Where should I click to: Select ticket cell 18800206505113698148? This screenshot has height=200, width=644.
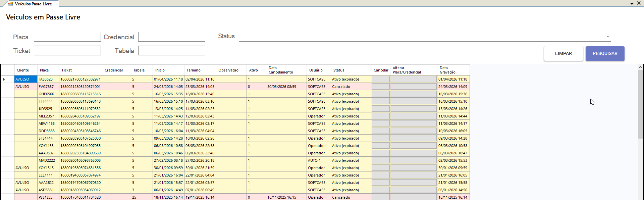80,101
